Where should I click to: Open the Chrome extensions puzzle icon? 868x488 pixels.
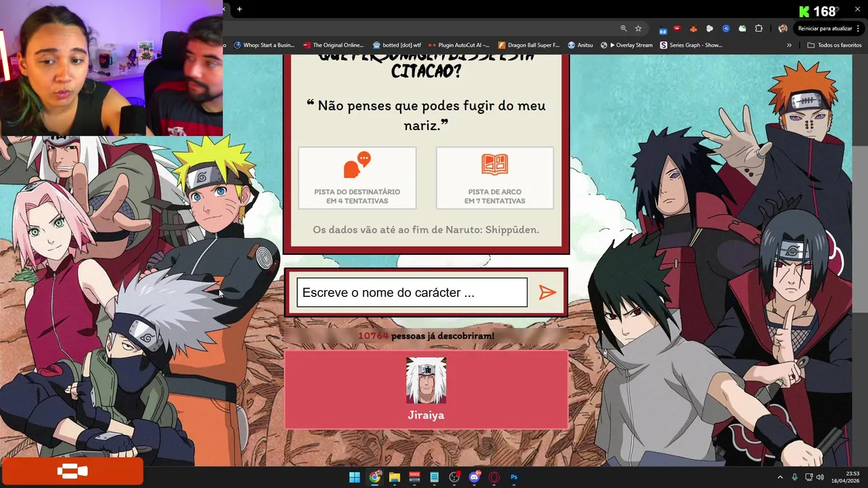pyautogui.click(x=759, y=28)
